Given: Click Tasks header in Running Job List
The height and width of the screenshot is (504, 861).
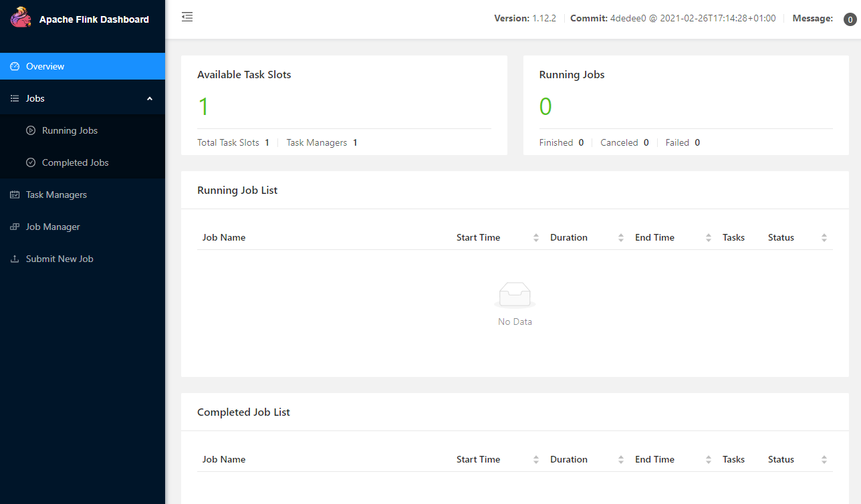Looking at the screenshot, I should (733, 237).
